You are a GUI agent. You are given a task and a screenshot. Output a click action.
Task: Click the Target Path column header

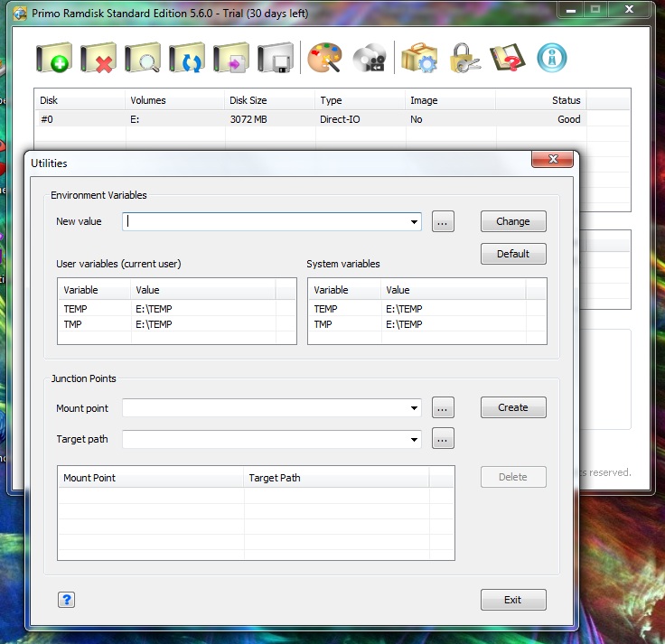point(337,478)
